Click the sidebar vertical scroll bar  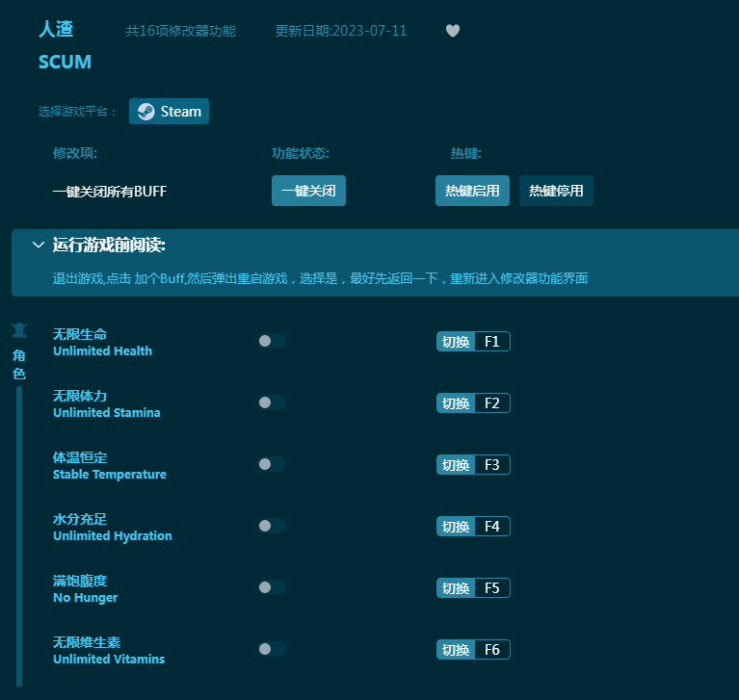coord(19,536)
